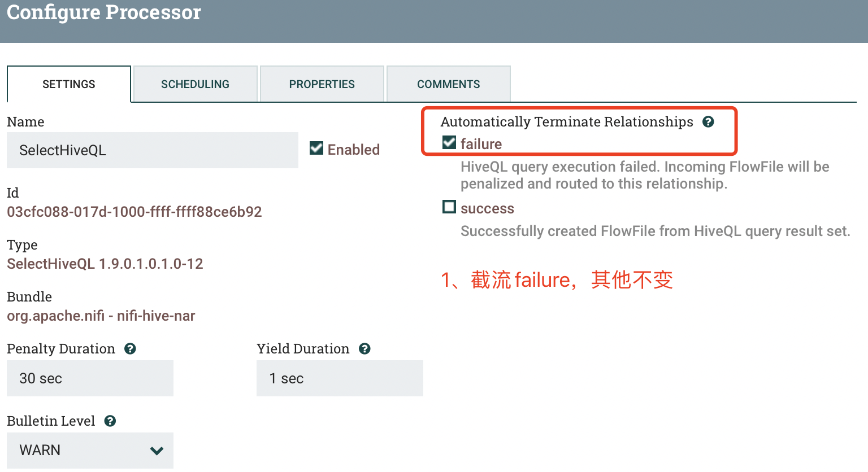
Task: Click help icon beside Automatically Terminate Relationships
Action: pos(708,121)
